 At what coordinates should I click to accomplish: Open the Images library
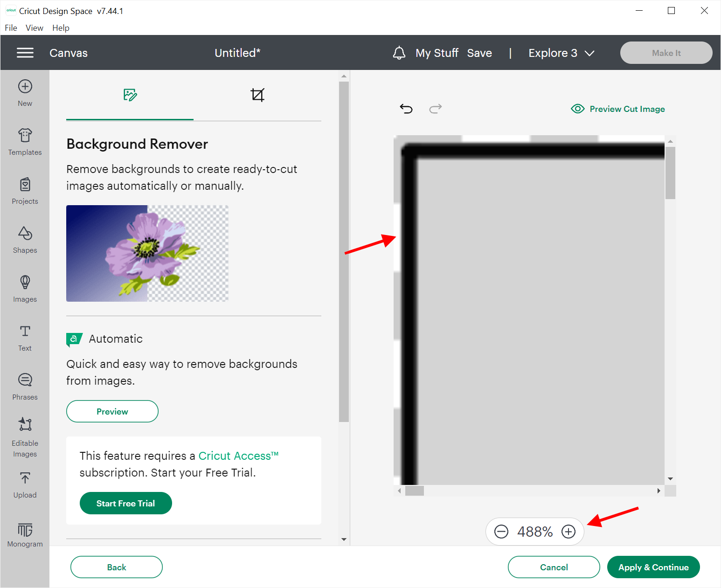click(x=25, y=289)
